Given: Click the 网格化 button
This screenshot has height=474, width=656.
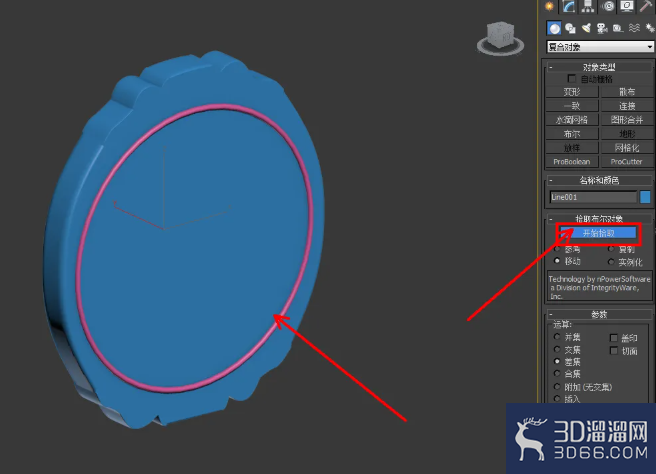Looking at the screenshot, I should 627,148.
